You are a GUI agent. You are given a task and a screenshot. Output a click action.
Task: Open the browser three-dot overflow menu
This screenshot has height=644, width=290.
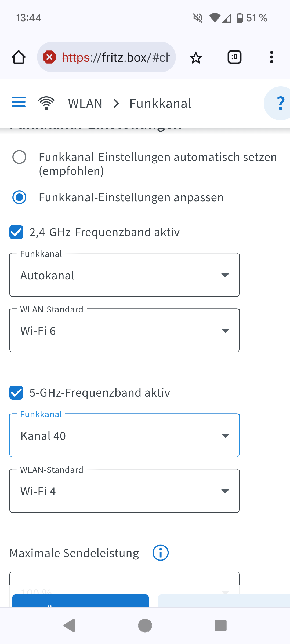tap(271, 57)
